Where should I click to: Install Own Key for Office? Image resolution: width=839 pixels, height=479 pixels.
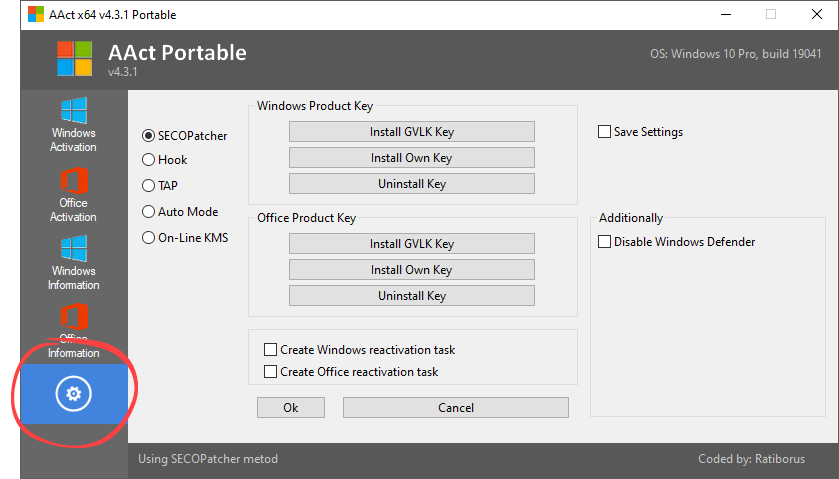(x=411, y=270)
